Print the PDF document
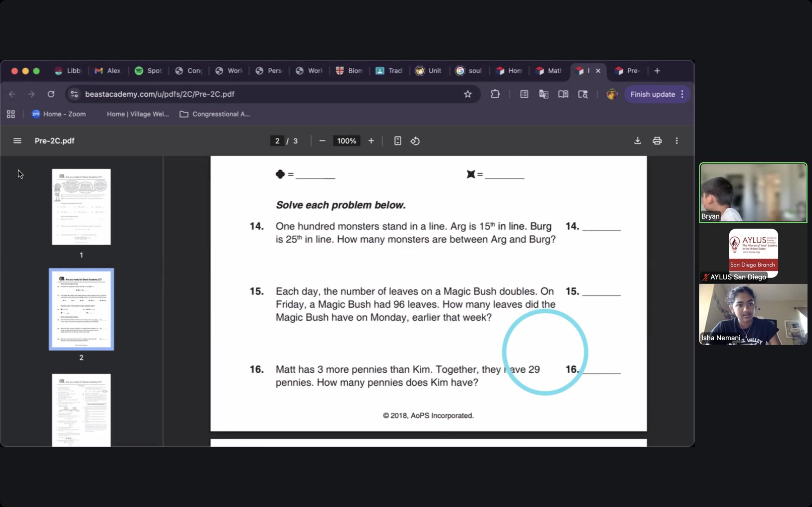812x507 pixels. click(x=657, y=141)
